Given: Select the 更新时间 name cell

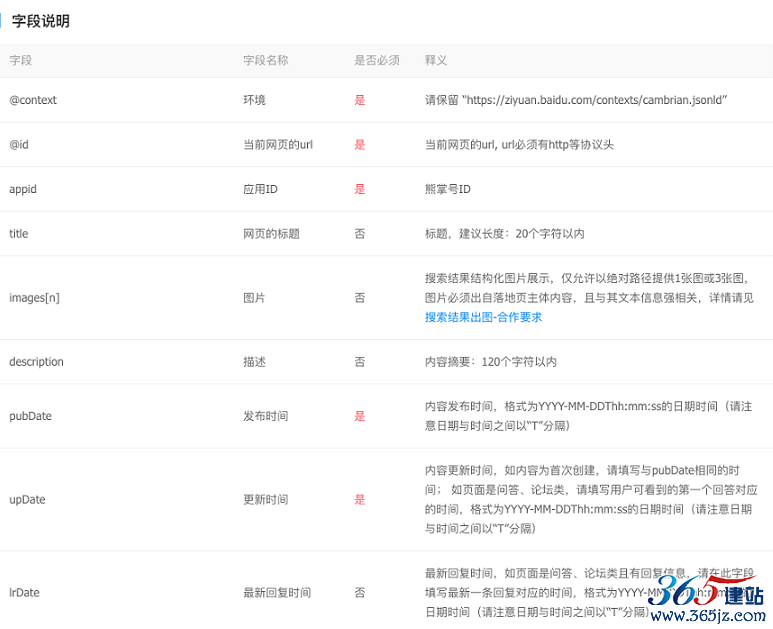Looking at the screenshot, I should coord(265,499).
